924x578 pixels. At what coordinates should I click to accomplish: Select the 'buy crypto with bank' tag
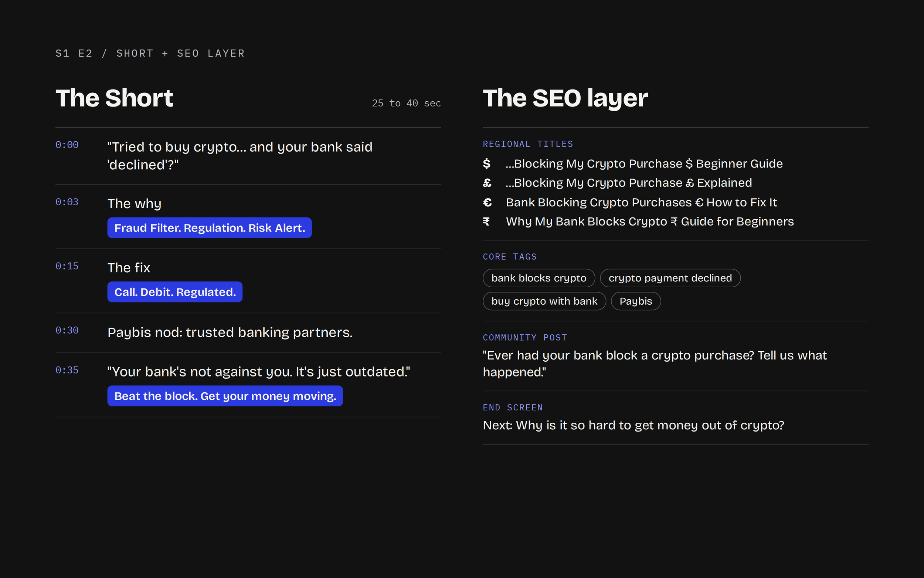point(544,301)
